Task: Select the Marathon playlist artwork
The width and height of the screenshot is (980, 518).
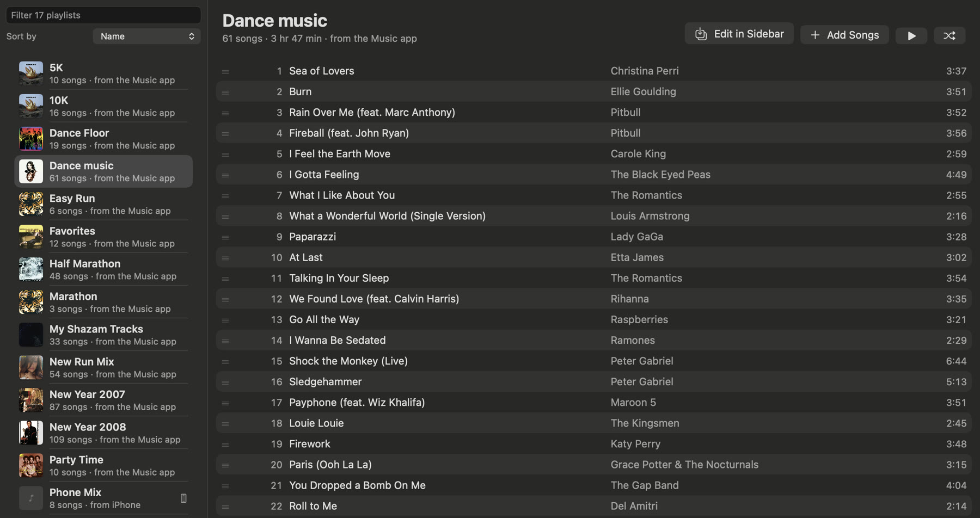Action: (31, 302)
